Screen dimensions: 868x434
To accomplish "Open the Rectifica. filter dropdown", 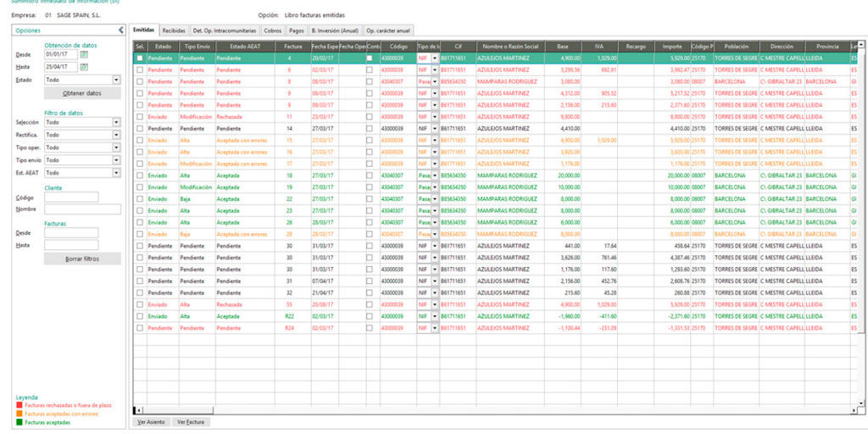I will tap(116, 134).
